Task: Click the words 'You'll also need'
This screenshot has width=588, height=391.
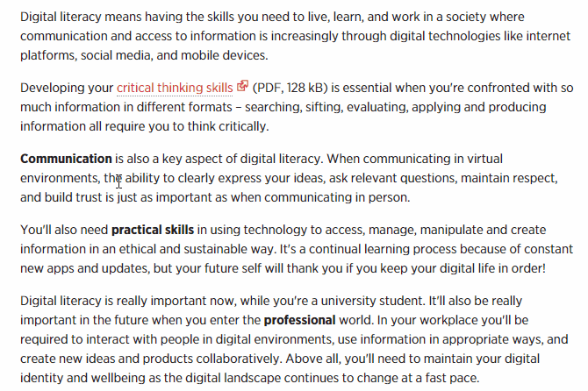Action: 64,230
